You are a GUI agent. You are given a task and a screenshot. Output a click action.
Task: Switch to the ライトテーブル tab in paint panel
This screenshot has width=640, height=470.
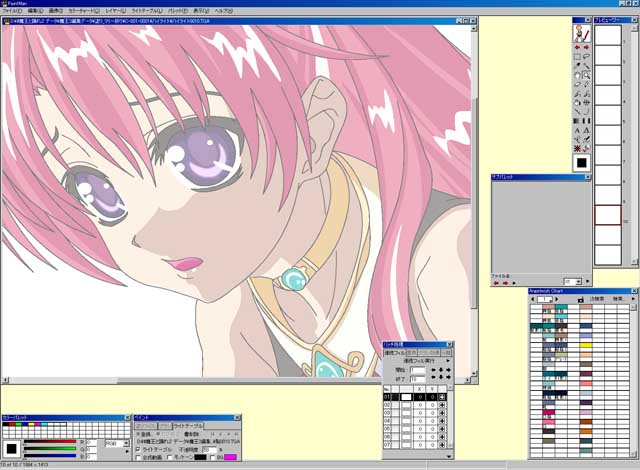point(188,426)
